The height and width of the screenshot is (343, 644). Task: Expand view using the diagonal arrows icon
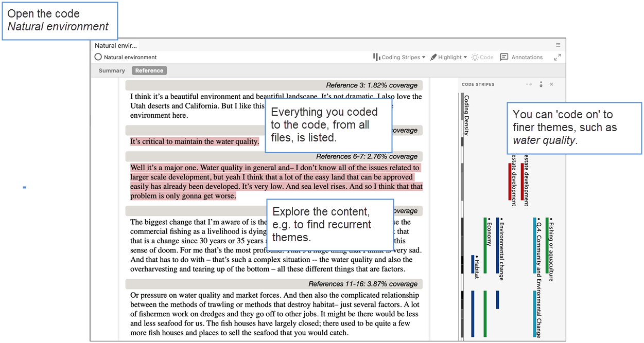[557, 58]
